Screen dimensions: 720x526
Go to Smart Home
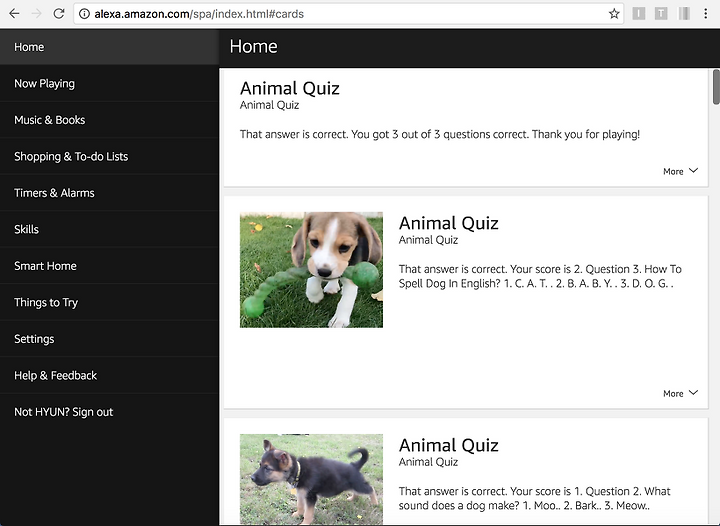tap(109, 266)
